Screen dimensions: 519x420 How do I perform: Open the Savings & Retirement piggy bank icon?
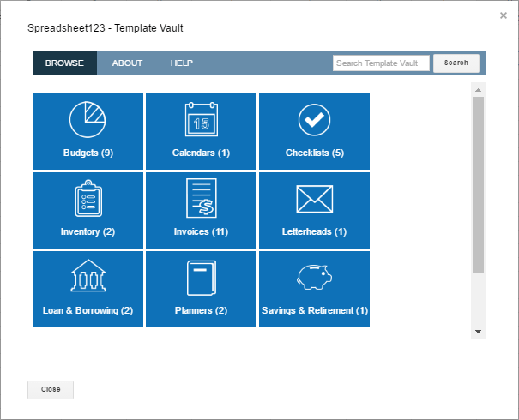pyautogui.click(x=314, y=277)
